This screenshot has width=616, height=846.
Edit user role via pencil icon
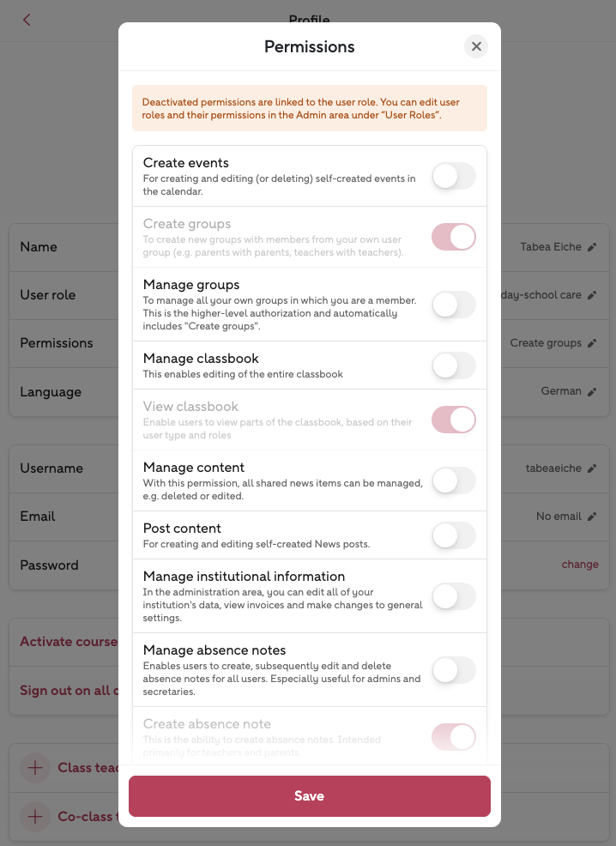pos(591,295)
